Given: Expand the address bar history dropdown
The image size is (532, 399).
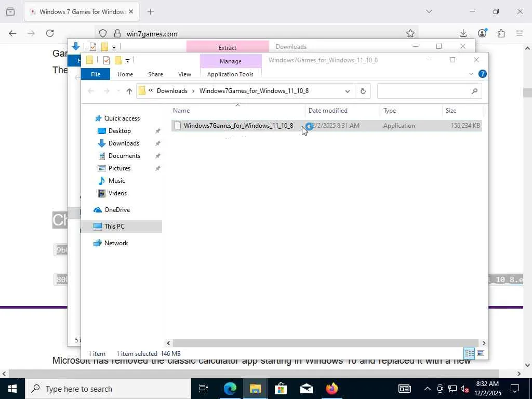Looking at the screenshot, I should tap(347, 91).
